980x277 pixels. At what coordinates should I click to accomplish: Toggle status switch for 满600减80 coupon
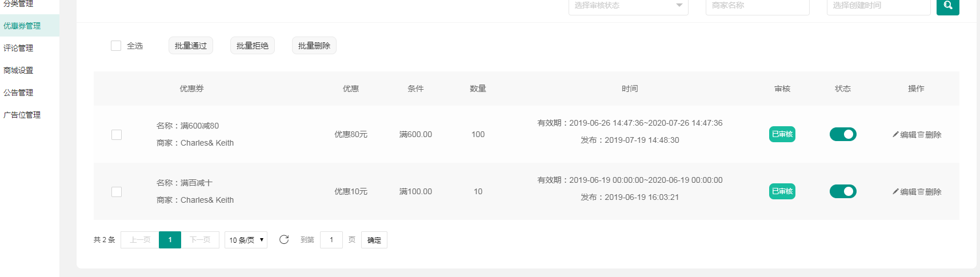(843, 134)
